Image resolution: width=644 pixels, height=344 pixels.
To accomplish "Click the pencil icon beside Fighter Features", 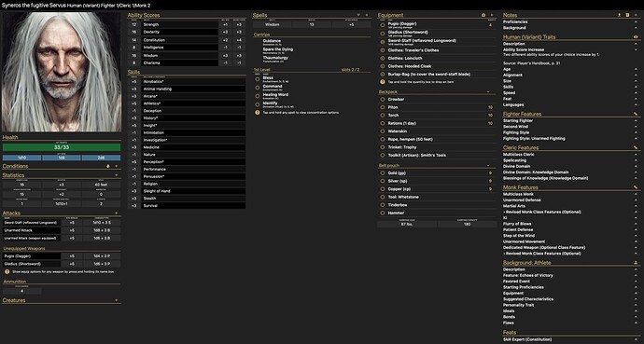I will [x=636, y=114].
